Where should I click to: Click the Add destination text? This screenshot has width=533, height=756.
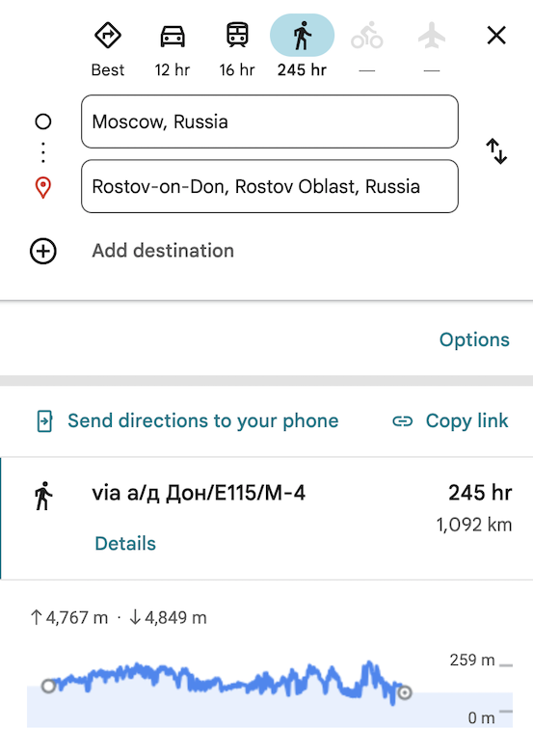[163, 251]
